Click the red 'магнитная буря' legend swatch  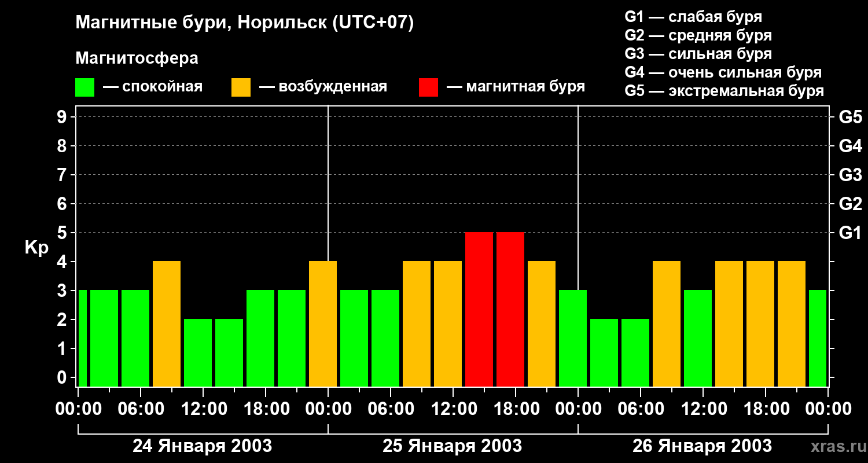tap(428, 87)
